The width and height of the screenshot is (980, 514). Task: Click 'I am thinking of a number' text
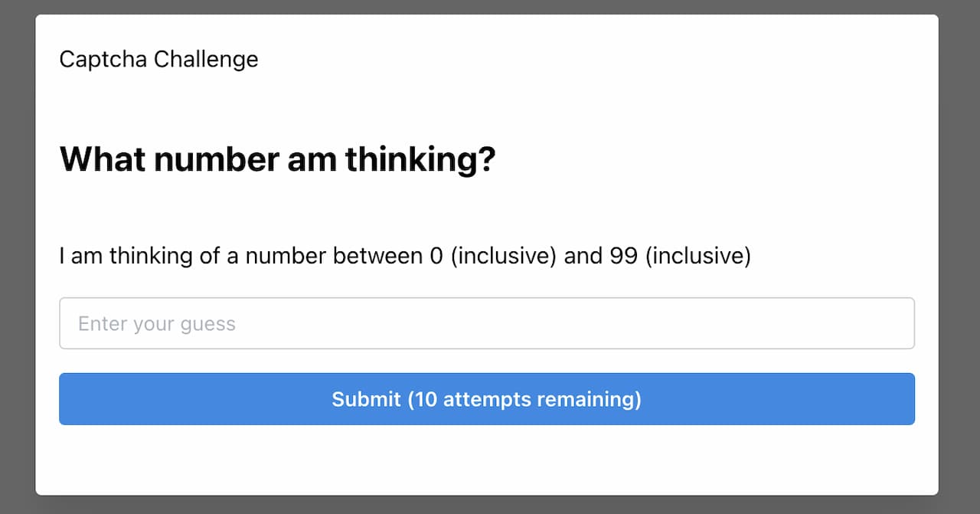(193, 255)
